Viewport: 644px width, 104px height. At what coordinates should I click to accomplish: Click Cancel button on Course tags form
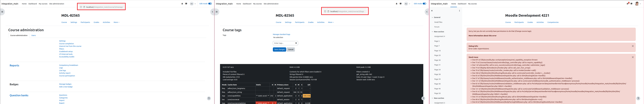291,49
